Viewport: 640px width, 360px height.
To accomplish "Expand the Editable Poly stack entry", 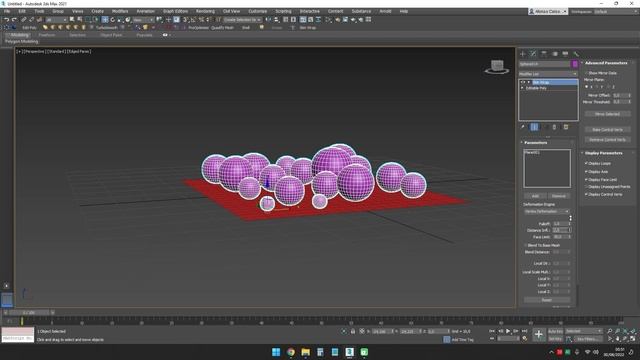I will pos(522,88).
